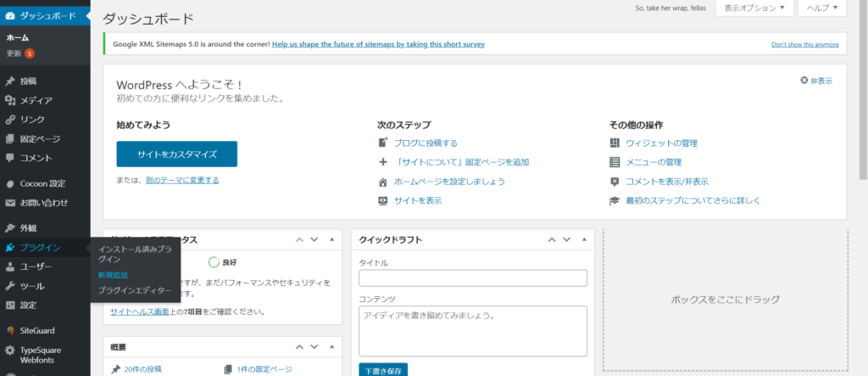Focus the タイトル input field

coord(473,278)
